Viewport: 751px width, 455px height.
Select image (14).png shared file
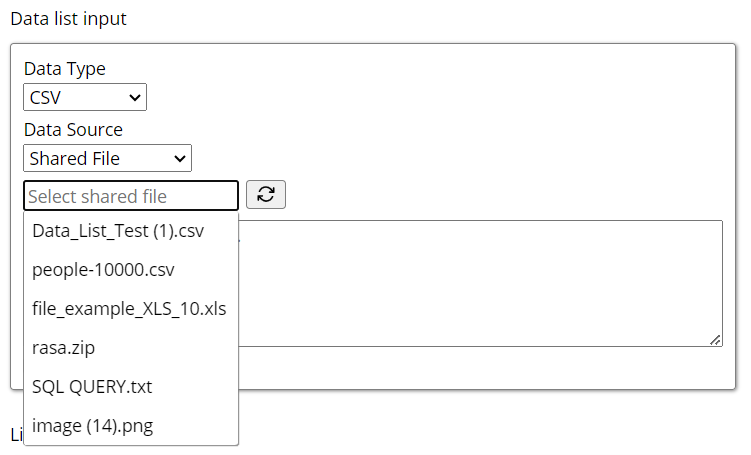(x=92, y=426)
